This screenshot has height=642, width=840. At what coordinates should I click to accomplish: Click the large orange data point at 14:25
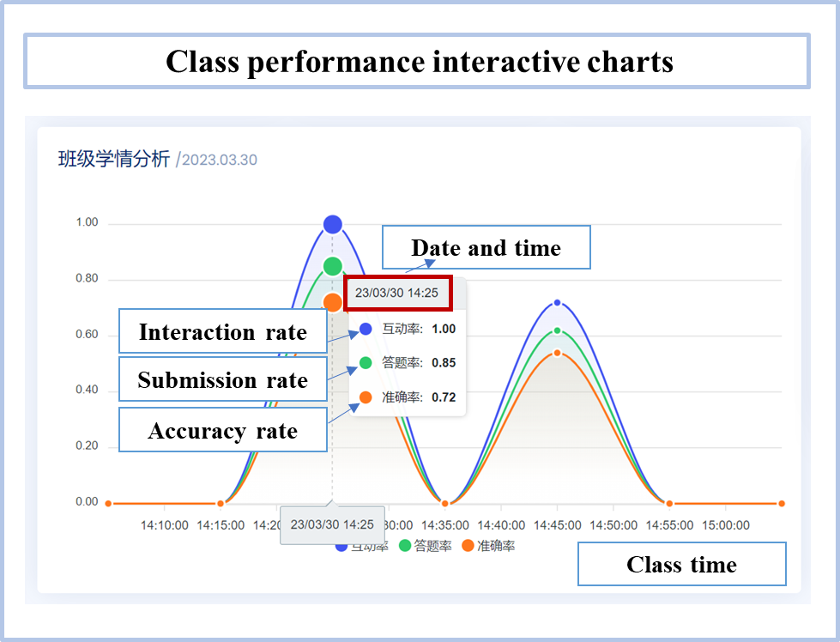(x=333, y=302)
